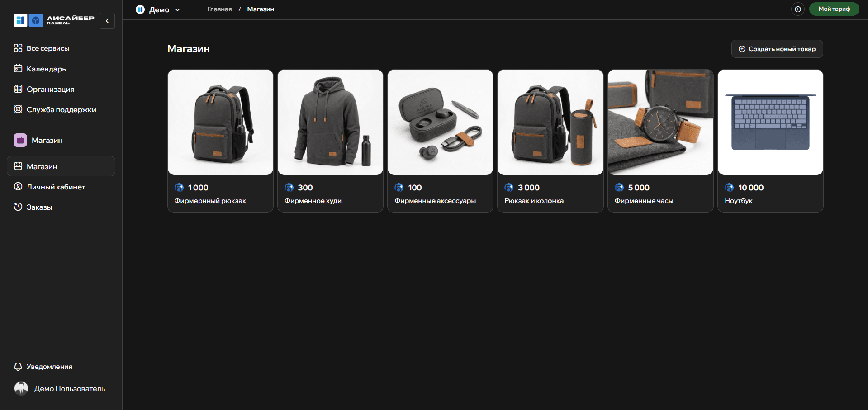Image resolution: width=868 pixels, height=410 pixels.
Task: Open the Фирменные часы watch image
Action: point(660,122)
